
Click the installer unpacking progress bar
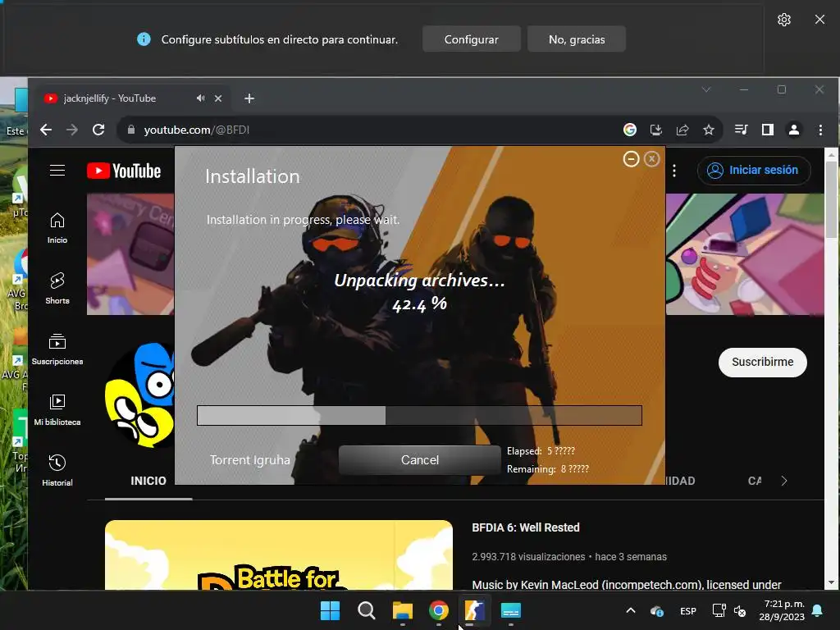pos(419,415)
